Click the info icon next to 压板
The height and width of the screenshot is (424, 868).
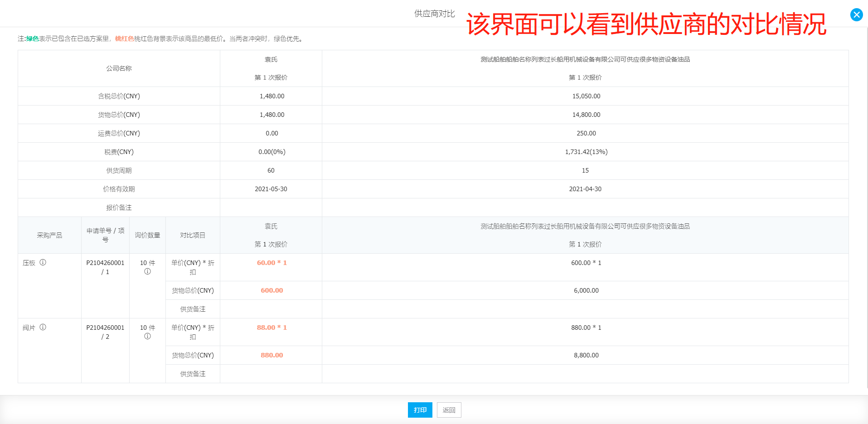[x=43, y=262]
